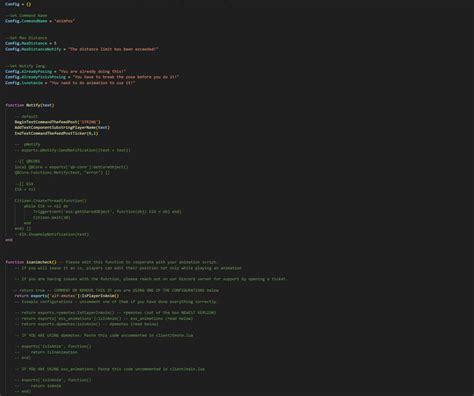Click the commented rpemotes return line
474x396 pixels.
115,313
